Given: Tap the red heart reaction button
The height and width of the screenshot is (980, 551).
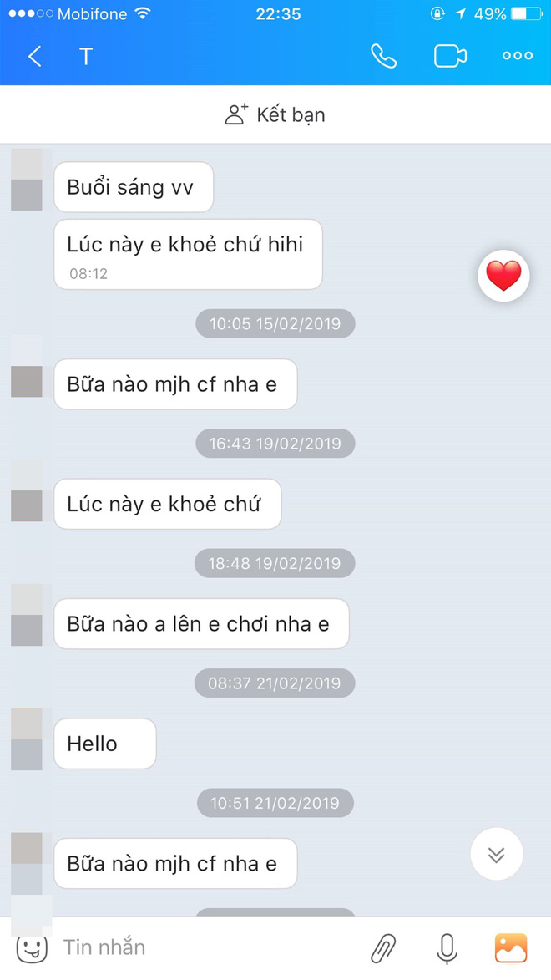Looking at the screenshot, I should (x=503, y=276).
